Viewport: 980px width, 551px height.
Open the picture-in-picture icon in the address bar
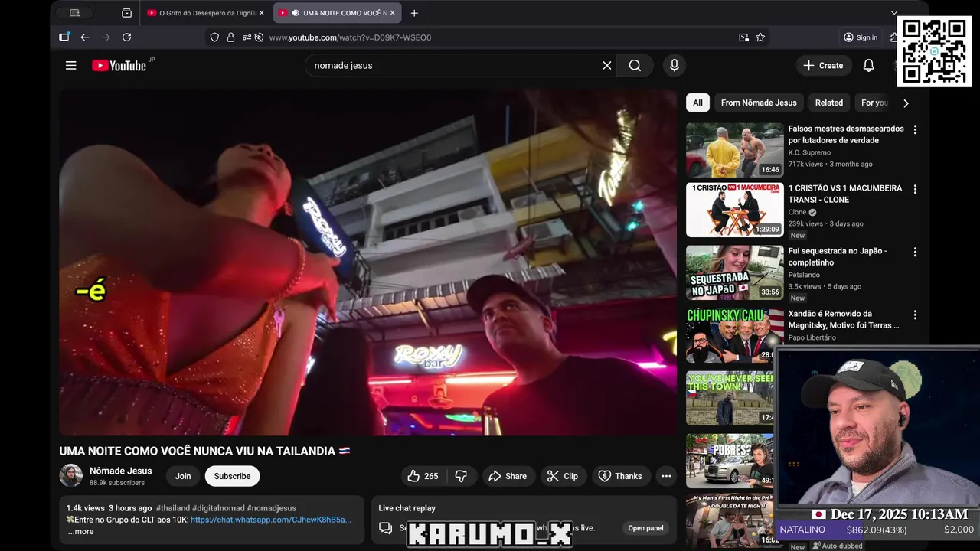(743, 37)
